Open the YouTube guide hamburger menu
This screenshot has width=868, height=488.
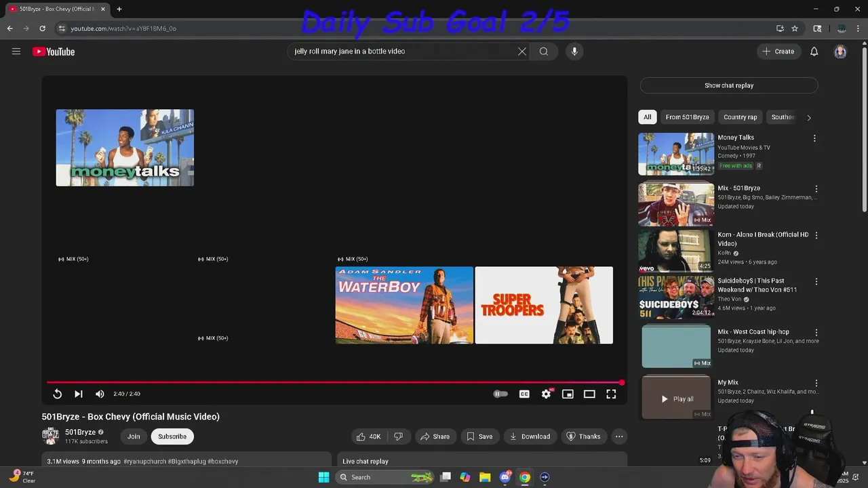[x=16, y=52]
